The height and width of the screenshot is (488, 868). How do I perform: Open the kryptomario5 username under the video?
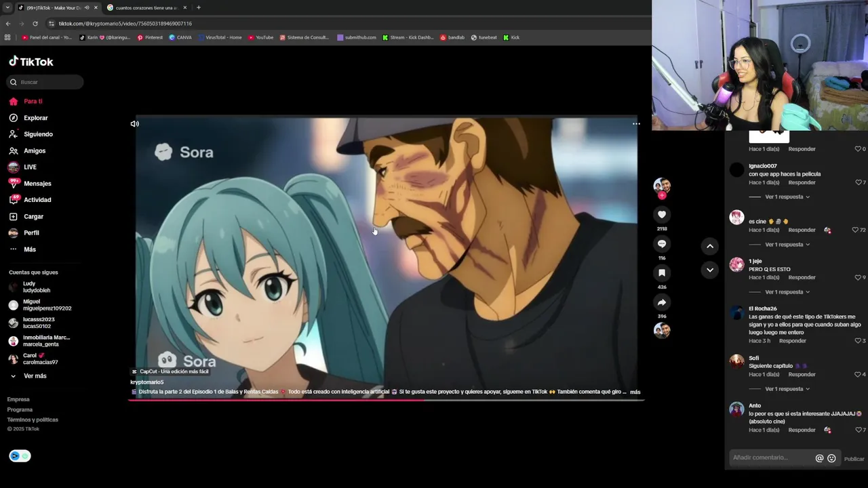[x=147, y=382]
